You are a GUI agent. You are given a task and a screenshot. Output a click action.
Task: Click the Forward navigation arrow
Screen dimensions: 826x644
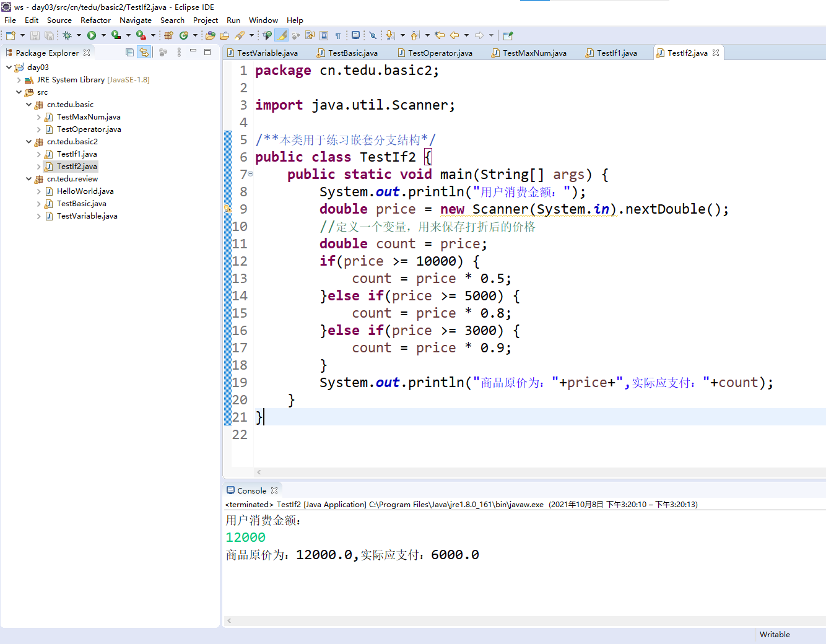point(479,35)
